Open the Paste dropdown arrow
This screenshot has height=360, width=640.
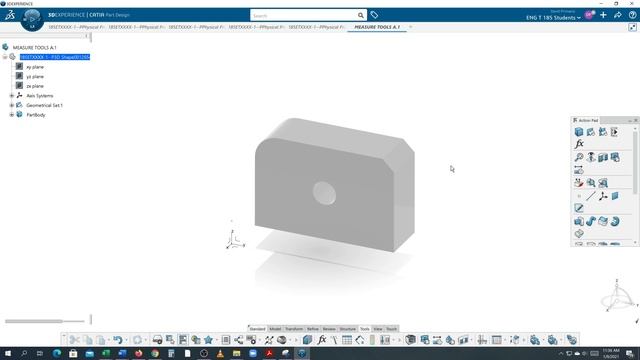click(x=109, y=340)
